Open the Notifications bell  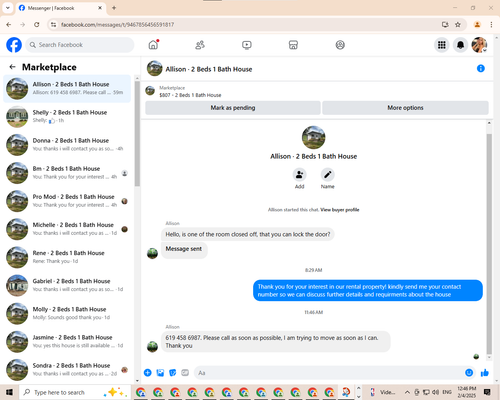[x=460, y=45]
